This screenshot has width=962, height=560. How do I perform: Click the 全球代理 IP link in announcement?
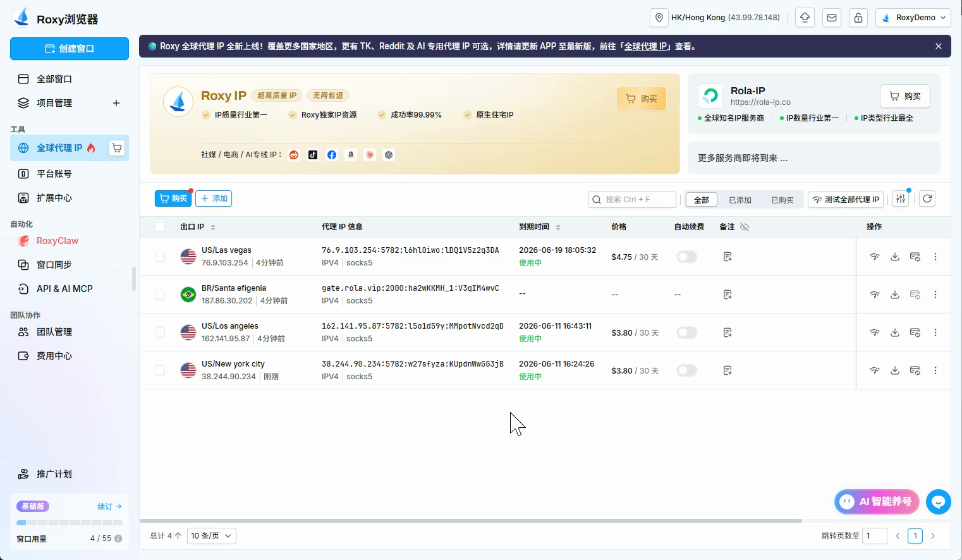click(x=646, y=46)
